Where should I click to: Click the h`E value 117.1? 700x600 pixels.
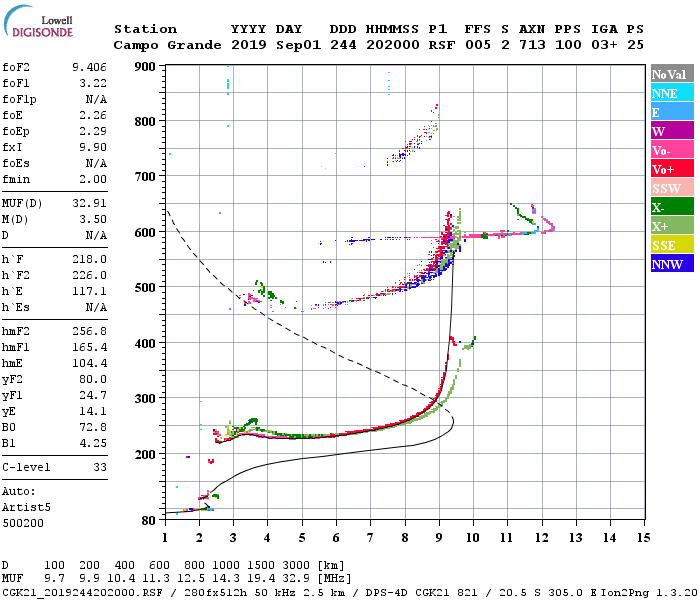(x=89, y=292)
